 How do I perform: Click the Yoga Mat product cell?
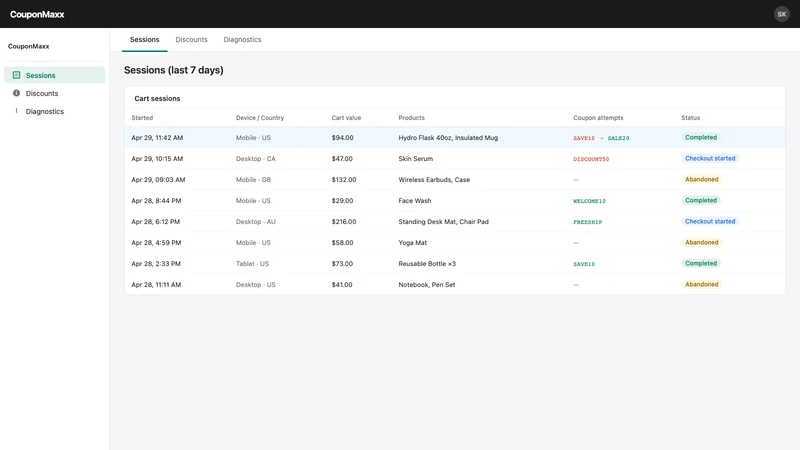coord(412,242)
